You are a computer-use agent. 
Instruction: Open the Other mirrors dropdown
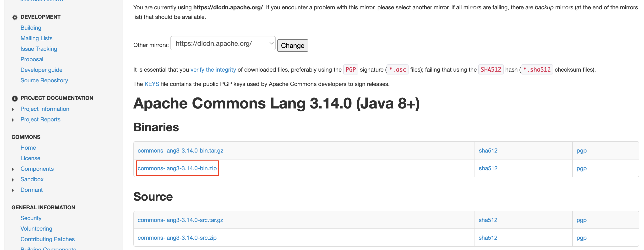[x=223, y=44]
